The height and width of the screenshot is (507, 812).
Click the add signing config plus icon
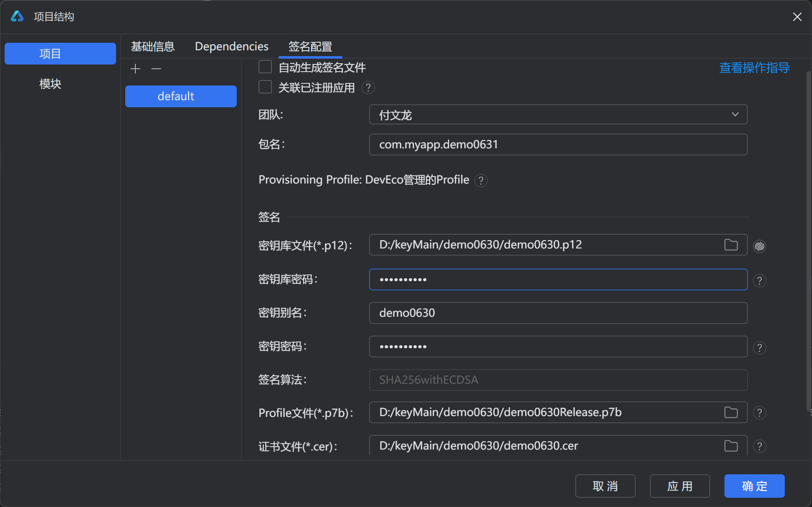coord(135,69)
